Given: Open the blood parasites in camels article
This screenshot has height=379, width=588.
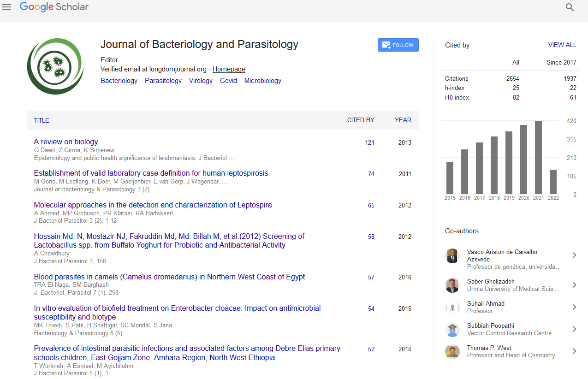Looking at the screenshot, I should [169, 277].
